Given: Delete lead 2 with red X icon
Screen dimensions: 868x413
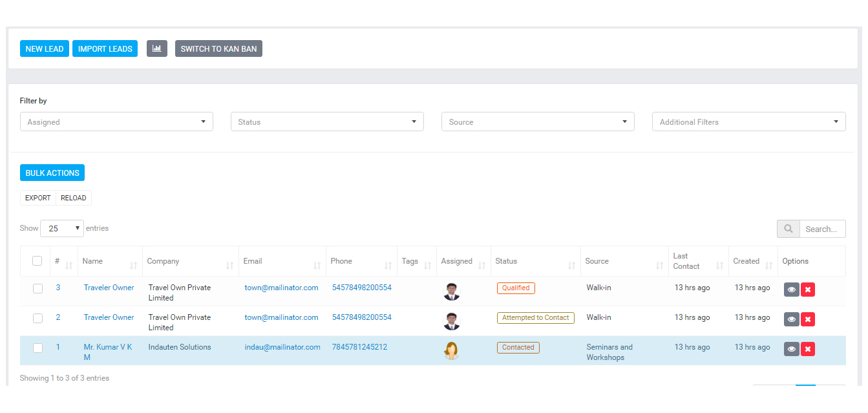Looking at the screenshot, I should tap(807, 319).
